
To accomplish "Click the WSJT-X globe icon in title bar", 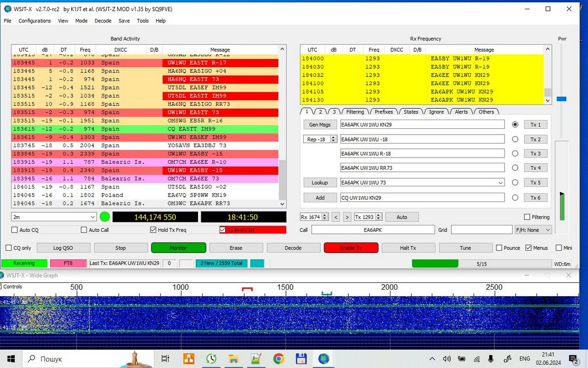I will [x=7, y=9].
